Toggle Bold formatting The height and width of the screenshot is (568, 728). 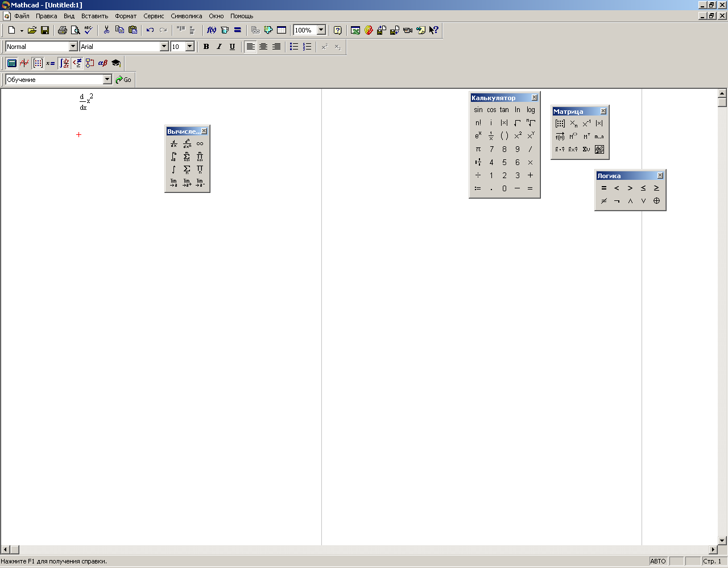pyautogui.click(x=206, y=47)
